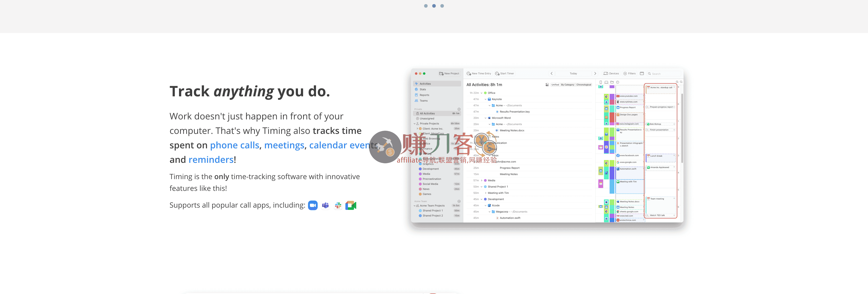Select the By Category view option
Image resolution: width=868 pixels, height=294 pixels.
(567, 85)
